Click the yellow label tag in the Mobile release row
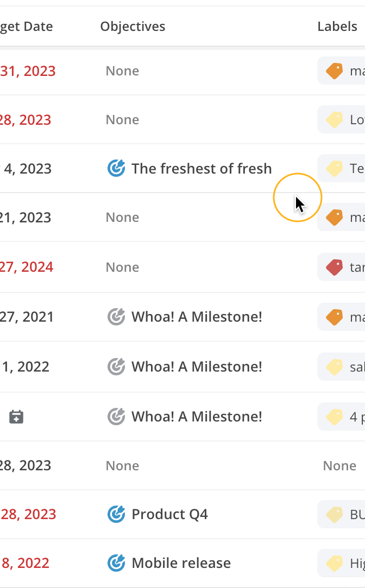The width and height of the screenshot is (365, 588). 334,563
